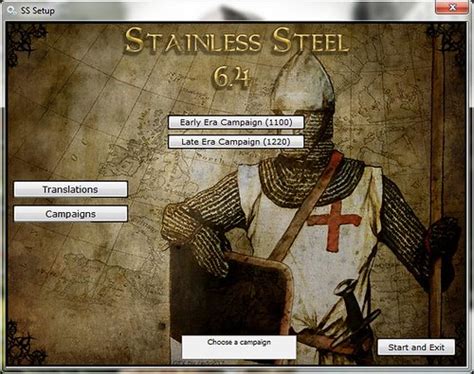
Task: Select the Early Era Campaign (1100) button
Action: click(x=236, y=122)
